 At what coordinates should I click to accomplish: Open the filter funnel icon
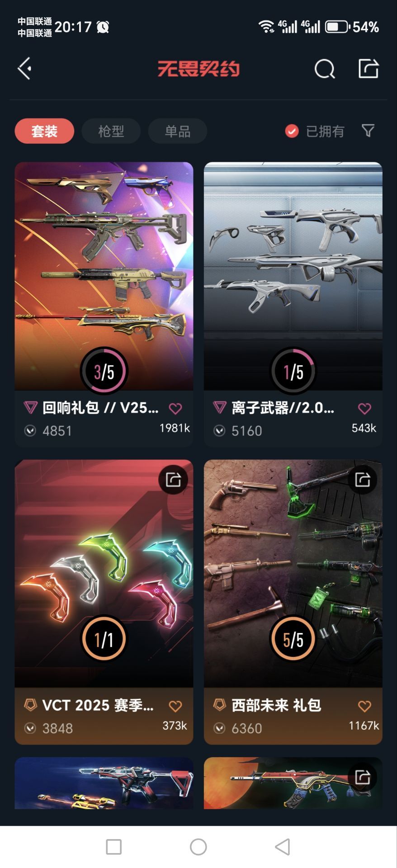click(x=368, y=131)
